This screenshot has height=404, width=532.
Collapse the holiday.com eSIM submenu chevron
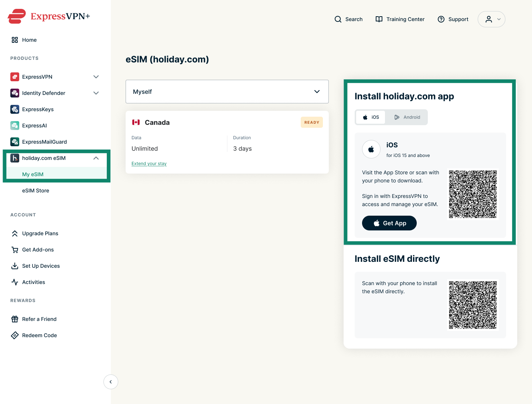tap(96, 158)
